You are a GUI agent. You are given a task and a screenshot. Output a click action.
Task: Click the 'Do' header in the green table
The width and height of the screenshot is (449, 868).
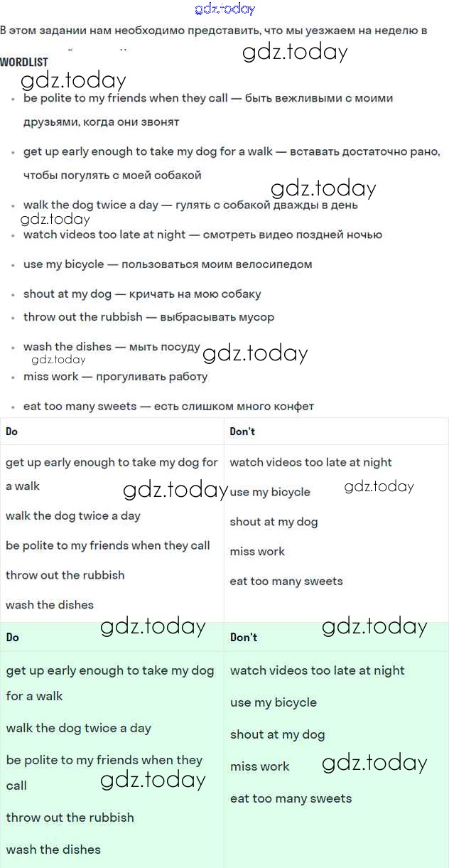click(13, 638)
